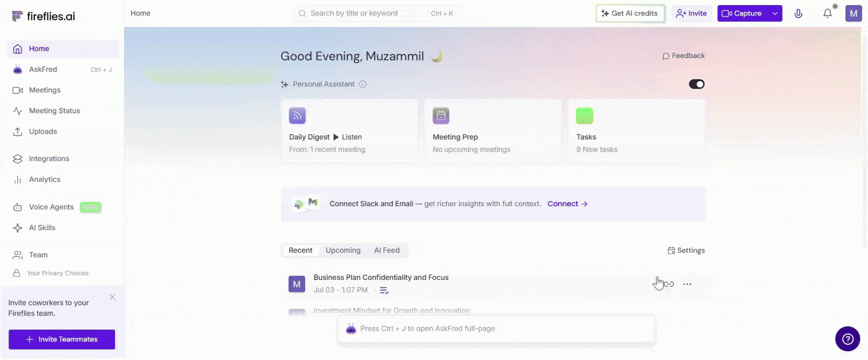The height and width of the screenshot is (360, 868).
Task: Click the AskFred prompt bar
Action: coord(496,329)
